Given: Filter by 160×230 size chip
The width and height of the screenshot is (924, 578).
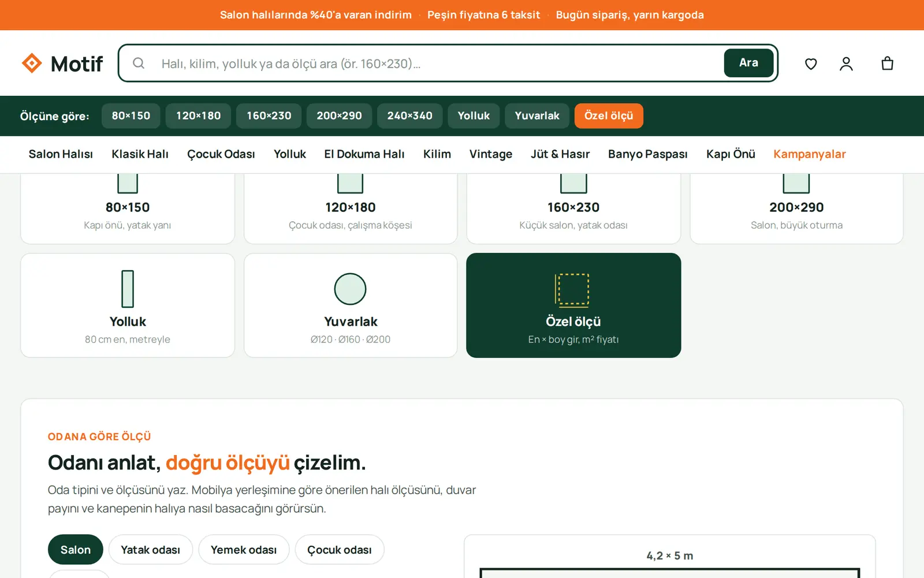Looking at the screenshot, I should click(269, 116).
